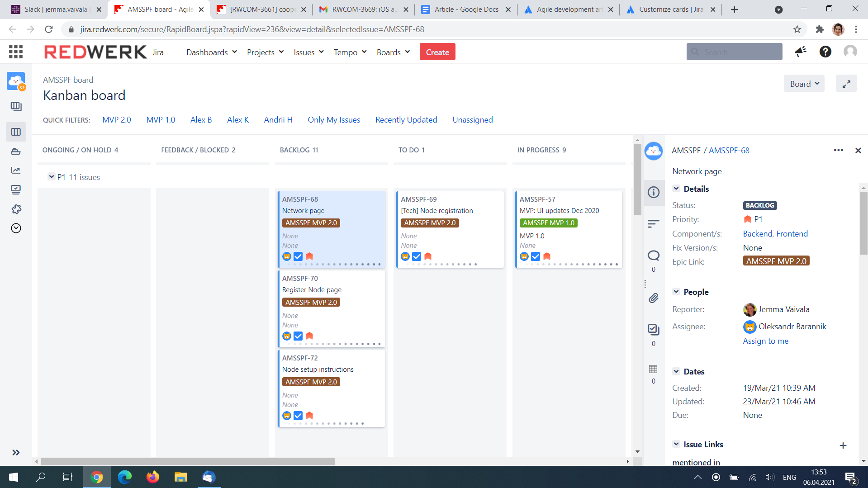Click the Search input field
This screenshot has width=868, height=488.
(734, 52)
